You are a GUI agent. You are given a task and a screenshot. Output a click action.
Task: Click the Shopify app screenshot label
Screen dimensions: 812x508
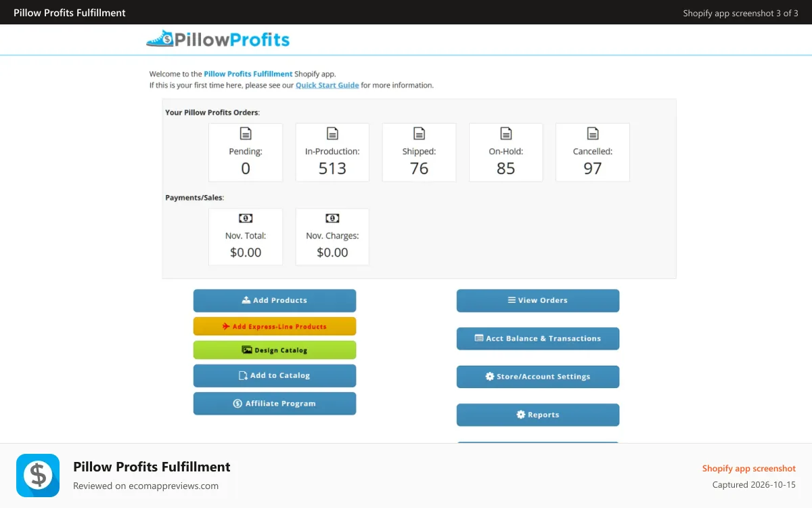(x=749, y=468)
